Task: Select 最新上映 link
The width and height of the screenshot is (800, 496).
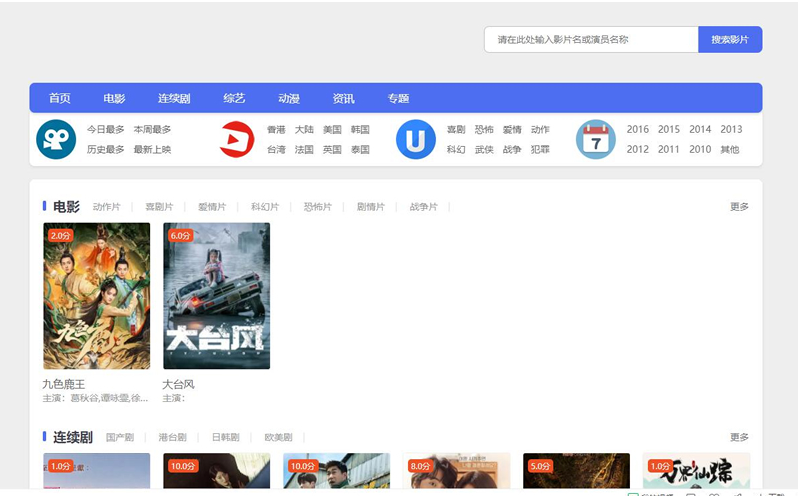Action: [152, 150]
